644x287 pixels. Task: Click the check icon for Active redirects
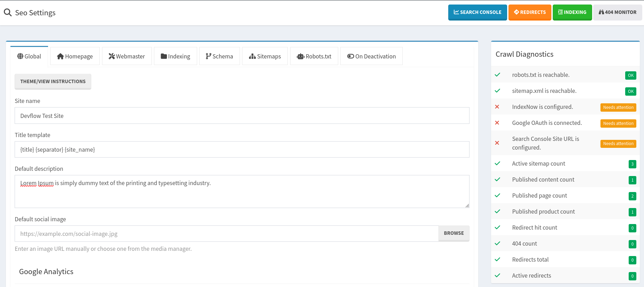[497, 276]
